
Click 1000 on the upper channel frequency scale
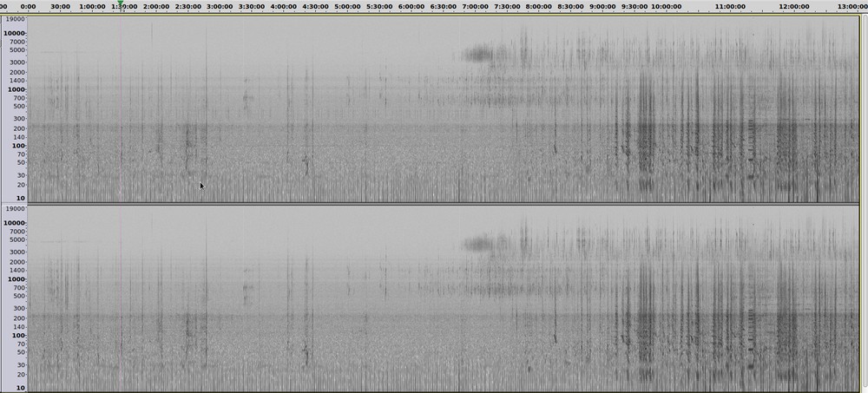click(x=16, y=89)
